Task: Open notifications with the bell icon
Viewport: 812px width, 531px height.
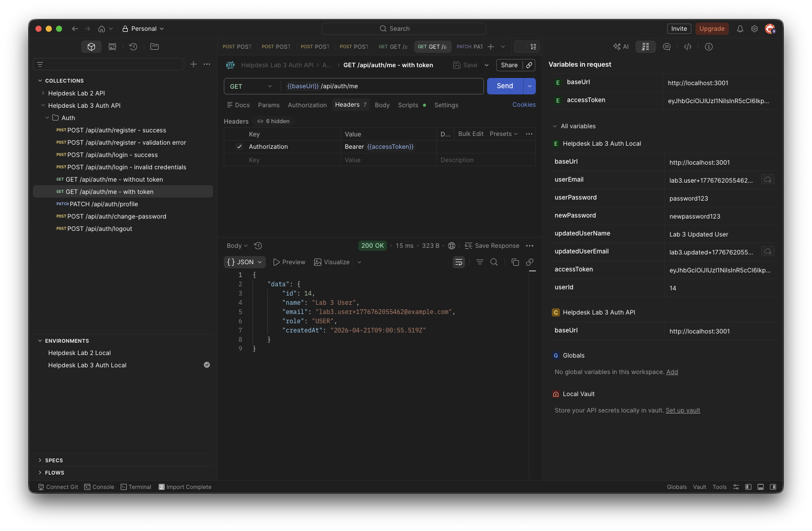Action: 740,29
